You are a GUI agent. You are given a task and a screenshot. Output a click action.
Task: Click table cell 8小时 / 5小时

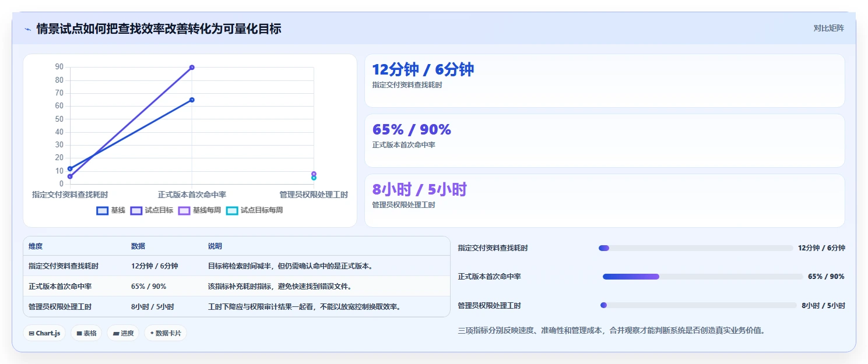point(153,307)
